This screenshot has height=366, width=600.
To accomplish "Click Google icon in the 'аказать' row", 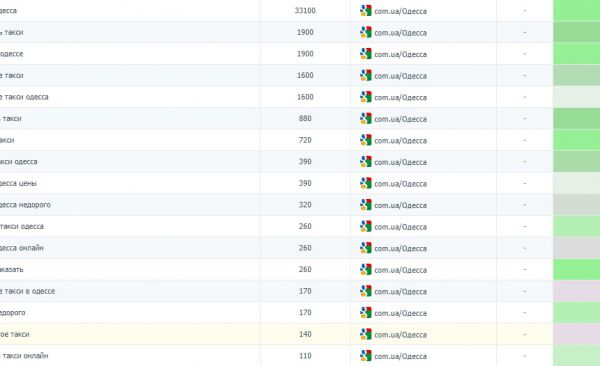I will tap(366, 270).
